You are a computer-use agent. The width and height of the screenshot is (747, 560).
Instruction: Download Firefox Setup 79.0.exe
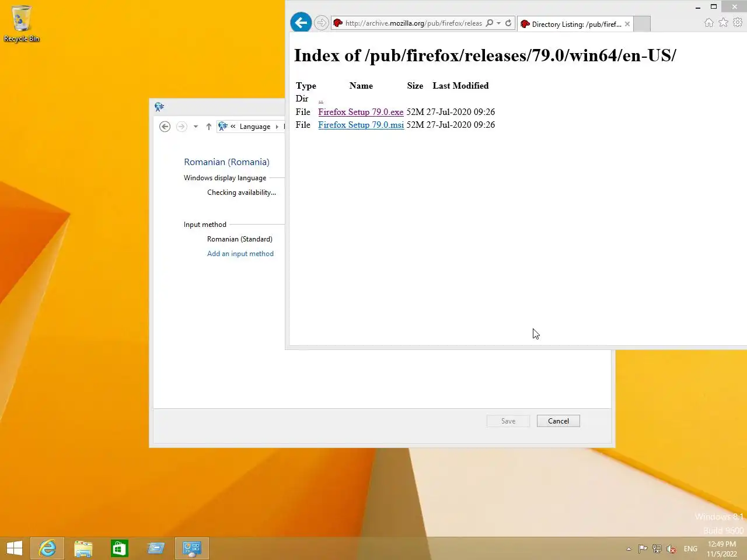pos(361,112)
